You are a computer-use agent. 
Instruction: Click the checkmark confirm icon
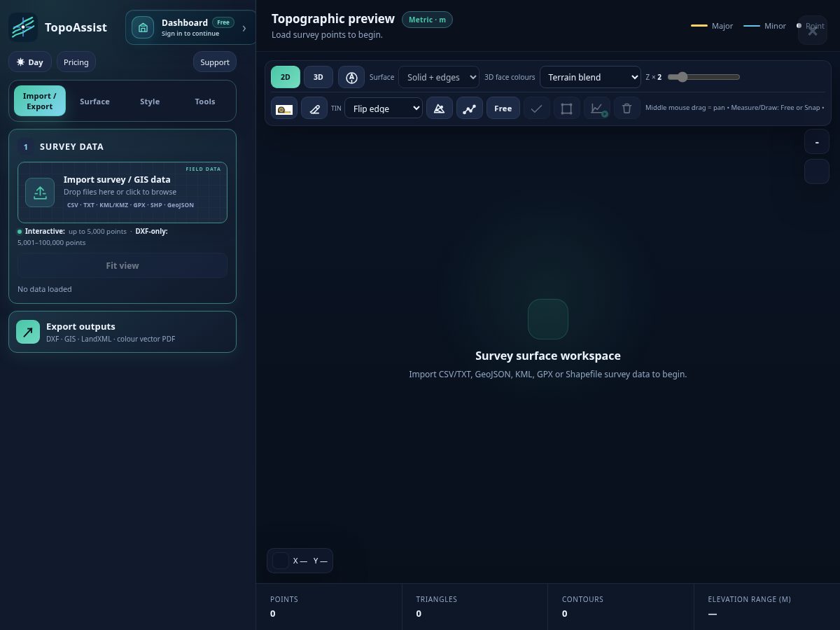[537, 108]
